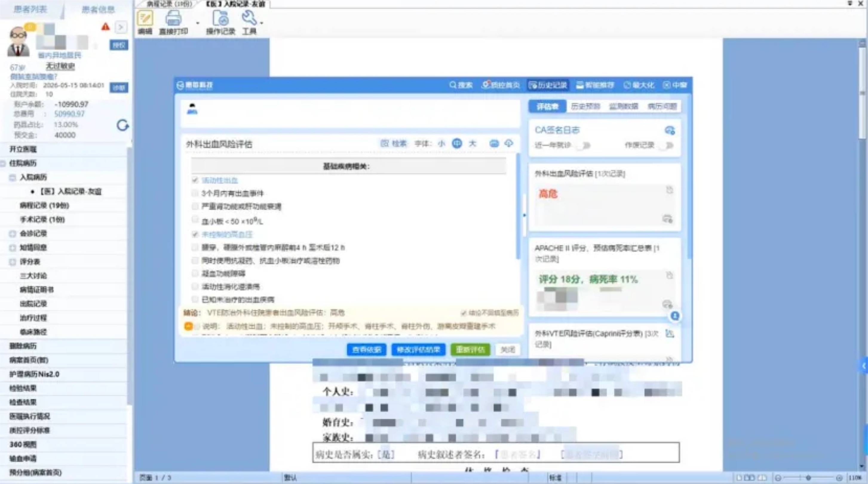Screen dimensions: 868x484
Task: Select the 历史预警 tab
Action: click(586, 107)
